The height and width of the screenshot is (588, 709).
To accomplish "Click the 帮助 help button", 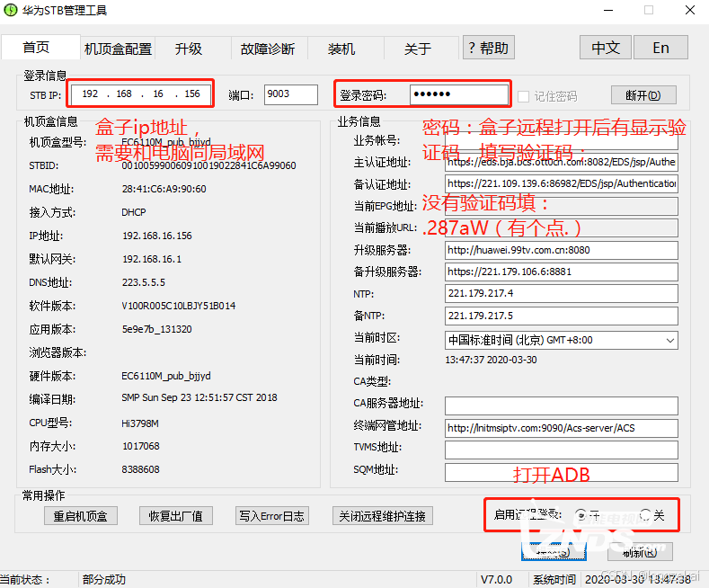I will pos(488,48).
